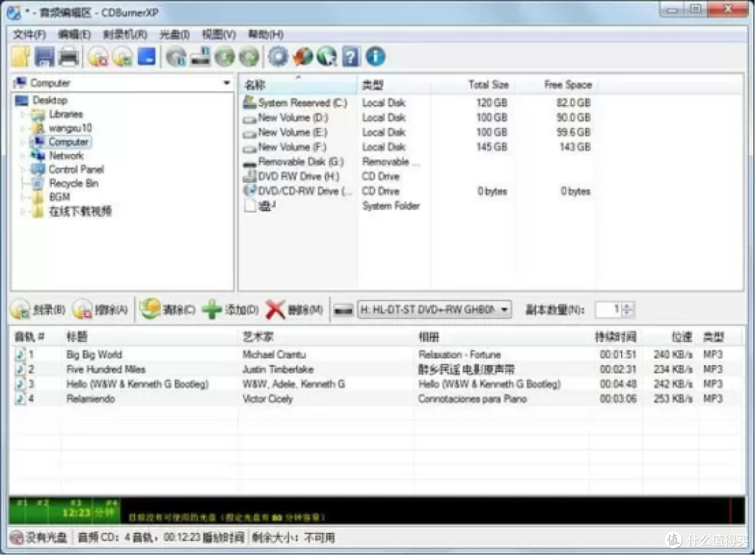Screen dimensions: 756x556
Task: Click the grey disc information toolbar icon
Action: click(176, 57)
